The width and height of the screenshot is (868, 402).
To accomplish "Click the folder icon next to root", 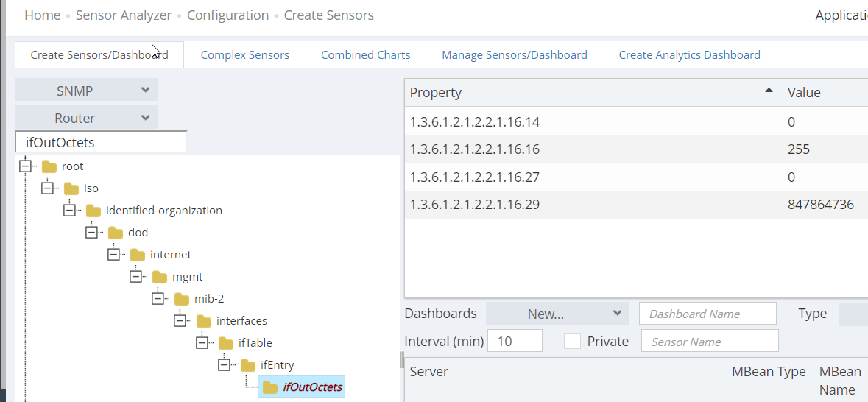I will coord(49,166).
